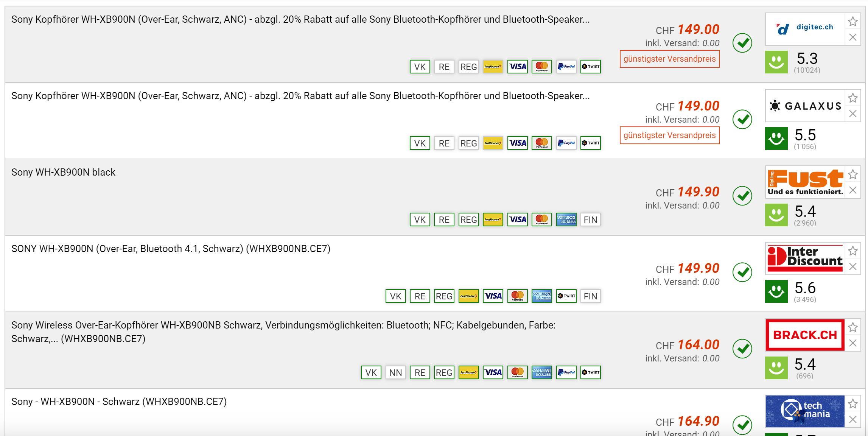Open 'Sony WH-XB900N black' offer title
The height and width of the screenshot is (436, 868).
coord(63,172)
